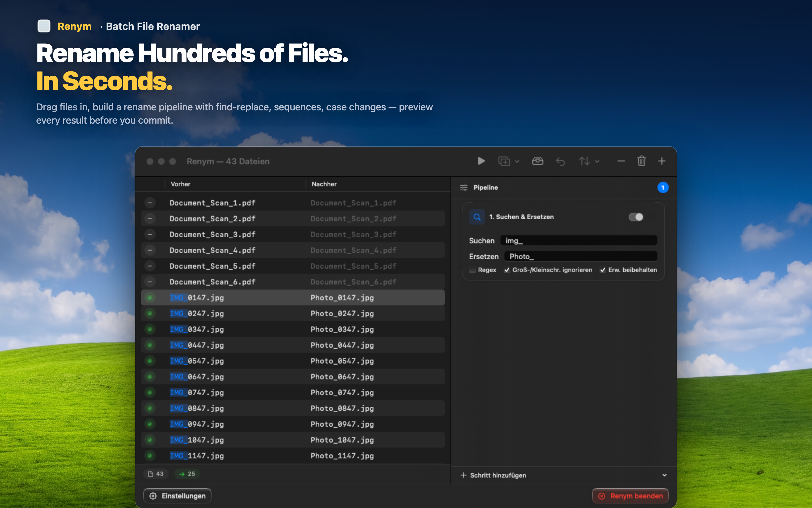Click the 25 renames count badge
The height and width of the screenshot is (508, 812).
pyautogui.click(x=187, y=474)
